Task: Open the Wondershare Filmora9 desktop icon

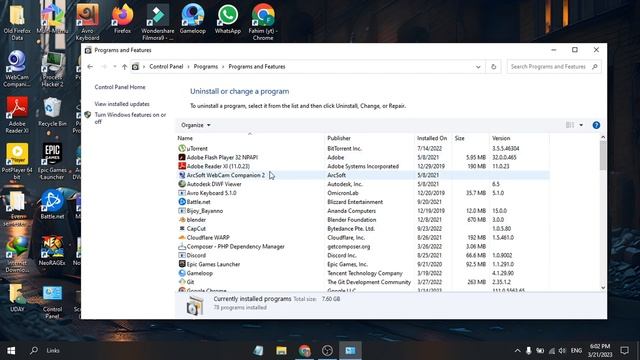Action: 158,22
